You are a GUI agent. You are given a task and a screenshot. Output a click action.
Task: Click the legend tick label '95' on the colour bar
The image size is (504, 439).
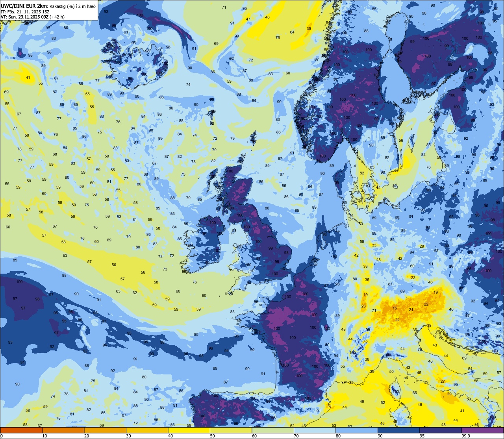[x=422, y=436]
